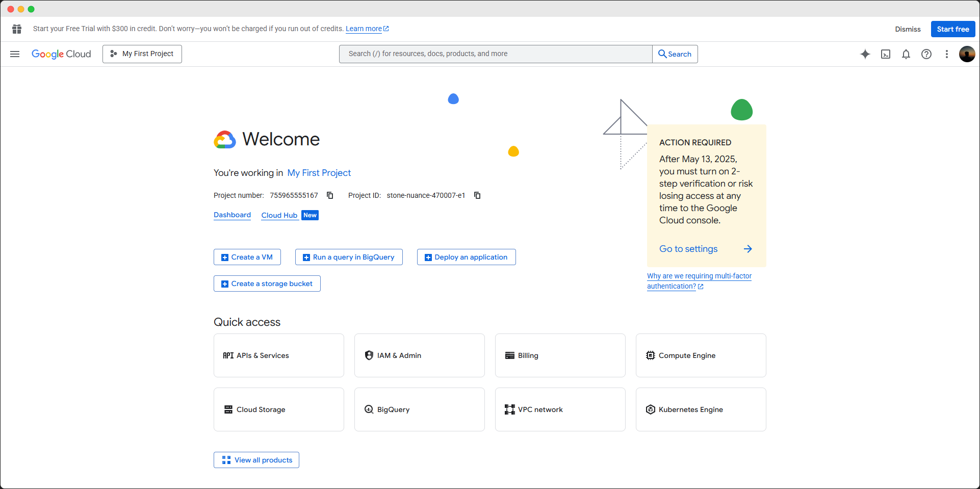This screenshot has height=489, width=980.
Task: Click the New badge beside Cloud Hub
Action: (310, 215)
